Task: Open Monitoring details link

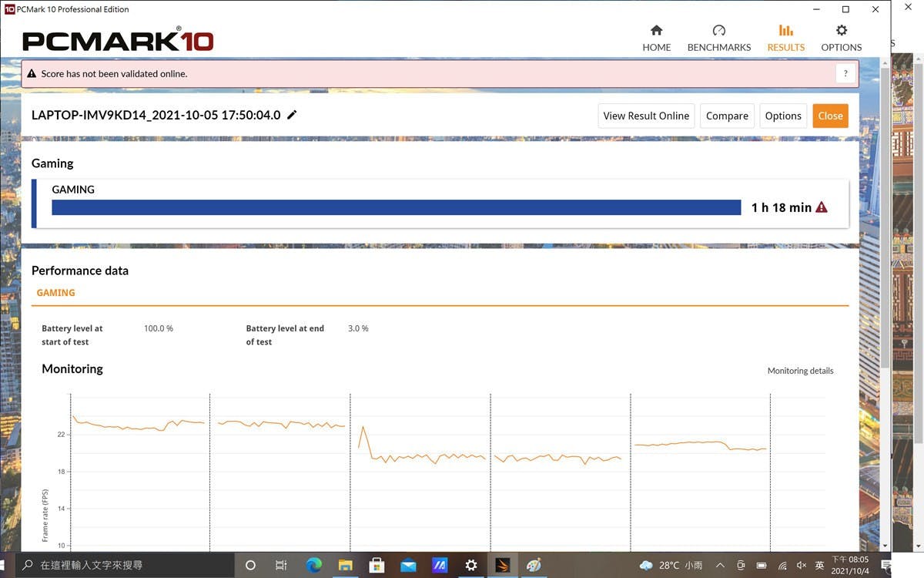Action: tap(800, 371)
